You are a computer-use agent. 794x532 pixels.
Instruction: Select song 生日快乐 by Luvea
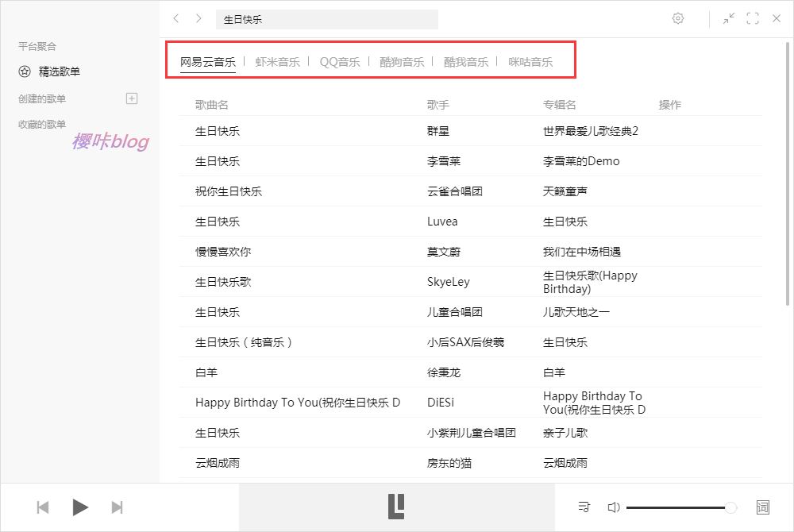(218, 222)
